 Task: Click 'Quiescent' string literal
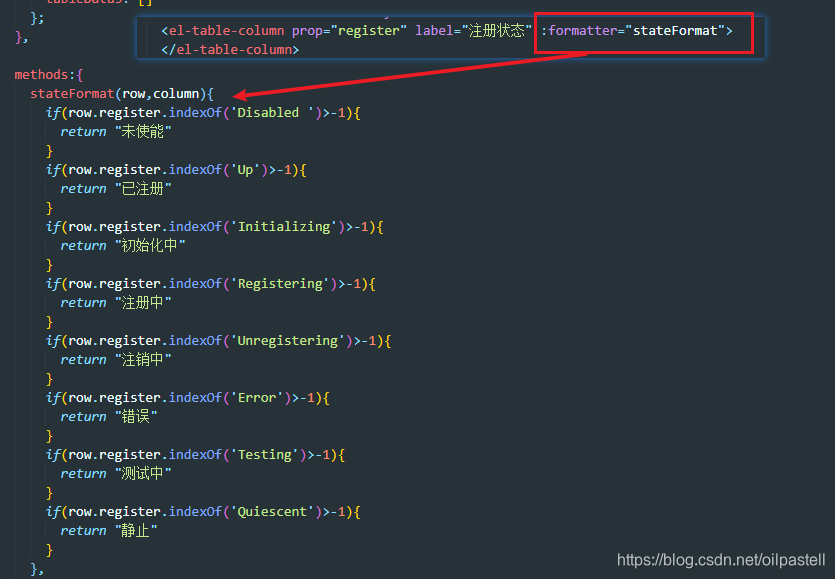(272, 512)
